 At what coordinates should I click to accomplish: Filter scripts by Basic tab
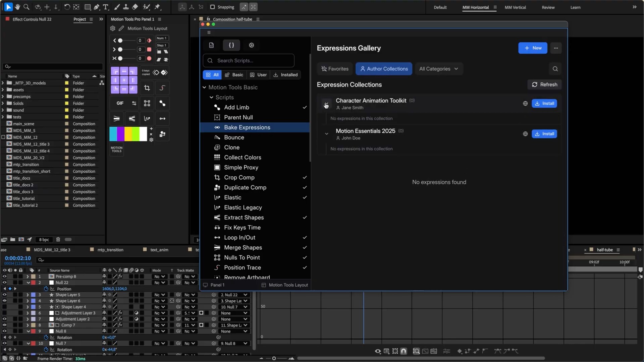234,75
